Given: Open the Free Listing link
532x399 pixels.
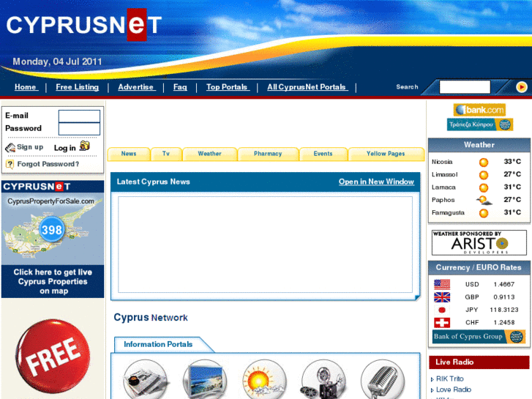Looking at the screenshot, I should point(78,87).
